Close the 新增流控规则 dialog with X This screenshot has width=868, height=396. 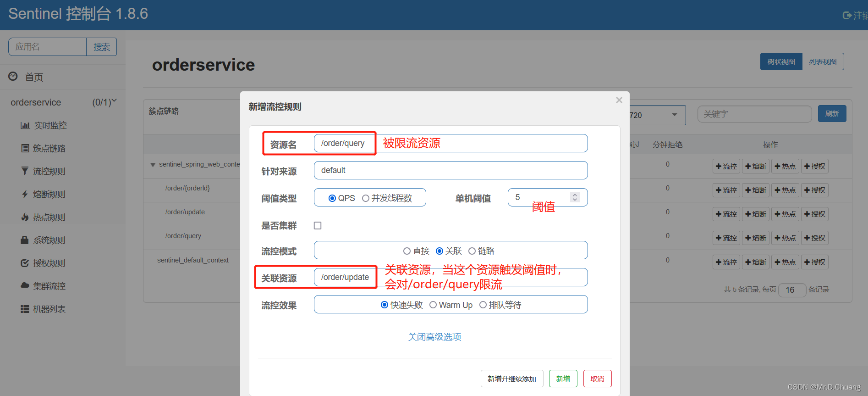pos(619,100)
